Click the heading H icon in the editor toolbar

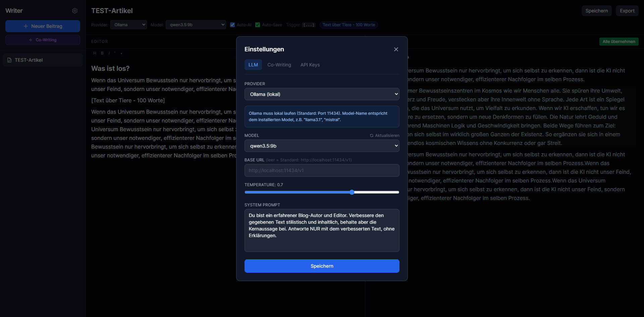coord(95,53)
